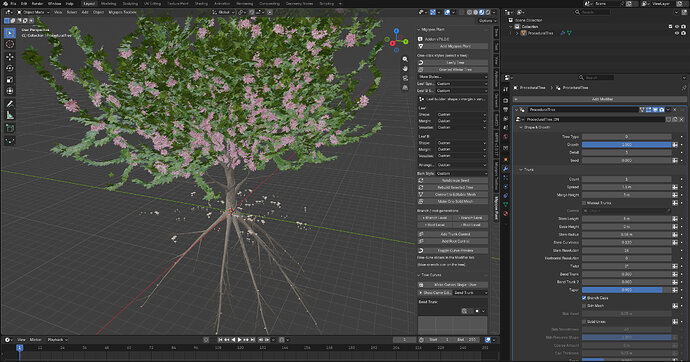Open the Object properties orange square tab
Screen dimensions: 690x362
pos(506,159)
